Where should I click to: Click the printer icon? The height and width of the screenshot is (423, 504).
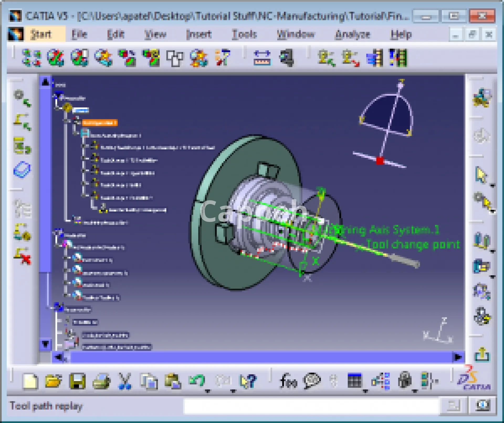[x=101, y=381]
